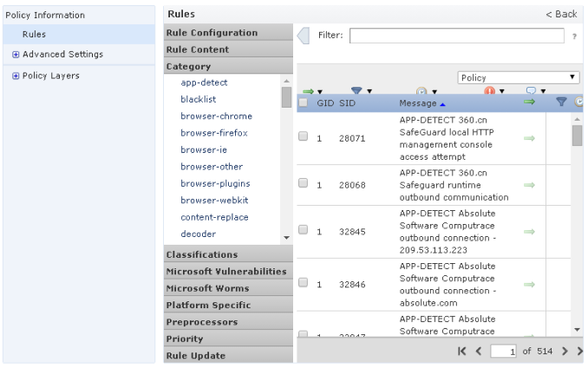Collapse filter panel with left arrow

coord(304,36)
